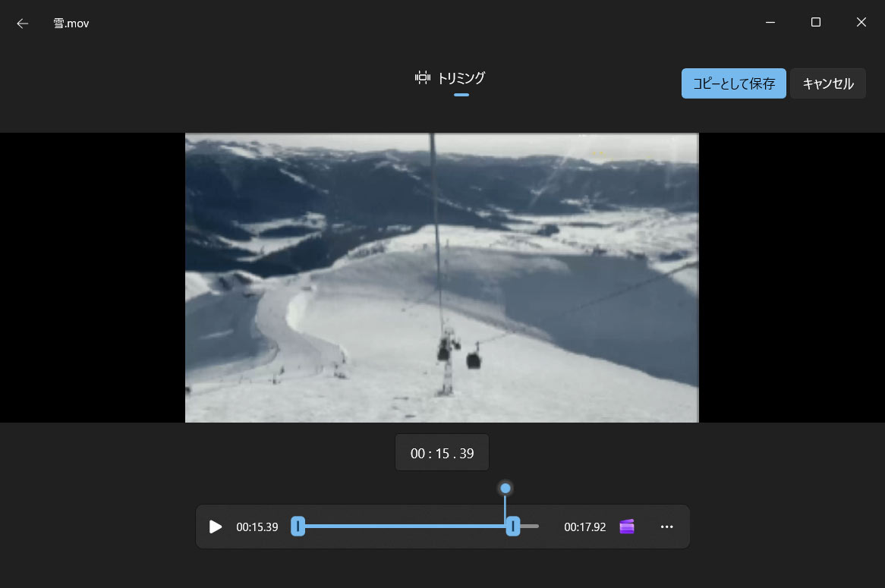The height and width of the screenshot is (588, 885).
Task: Play the video with the play button
Action: (215, 527)
